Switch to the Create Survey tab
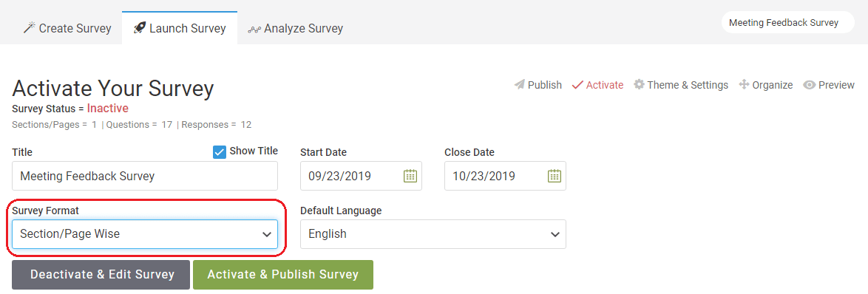The image size is (868, 294). tap(67, 27)
